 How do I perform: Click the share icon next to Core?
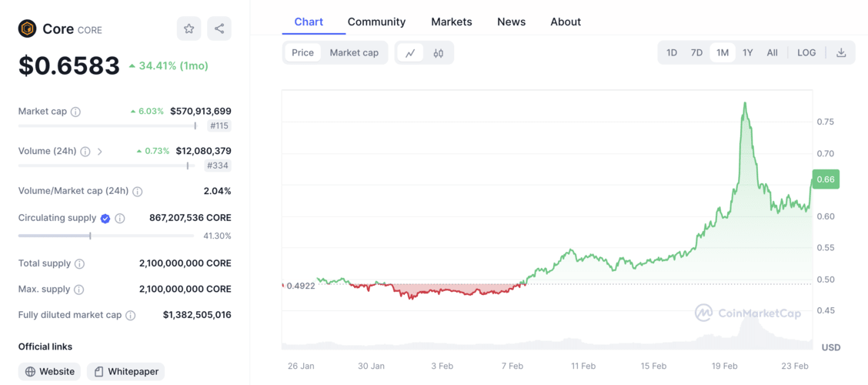[219, 28]
